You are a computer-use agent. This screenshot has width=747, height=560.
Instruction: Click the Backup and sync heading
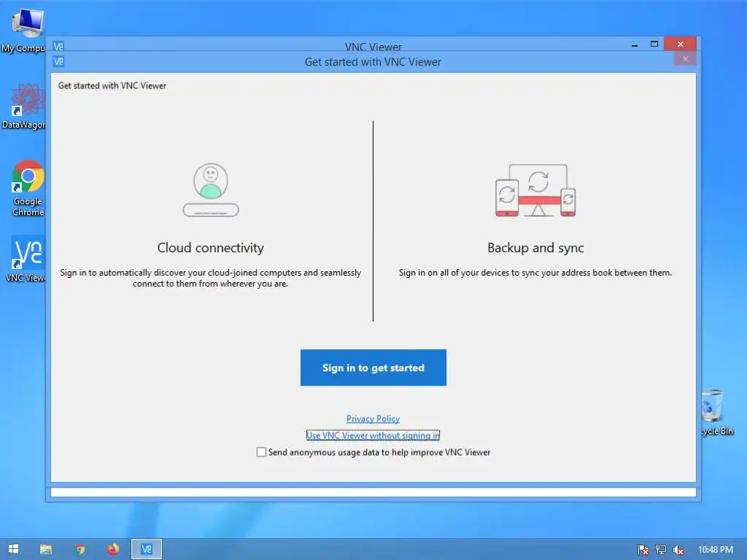point(535,248)
